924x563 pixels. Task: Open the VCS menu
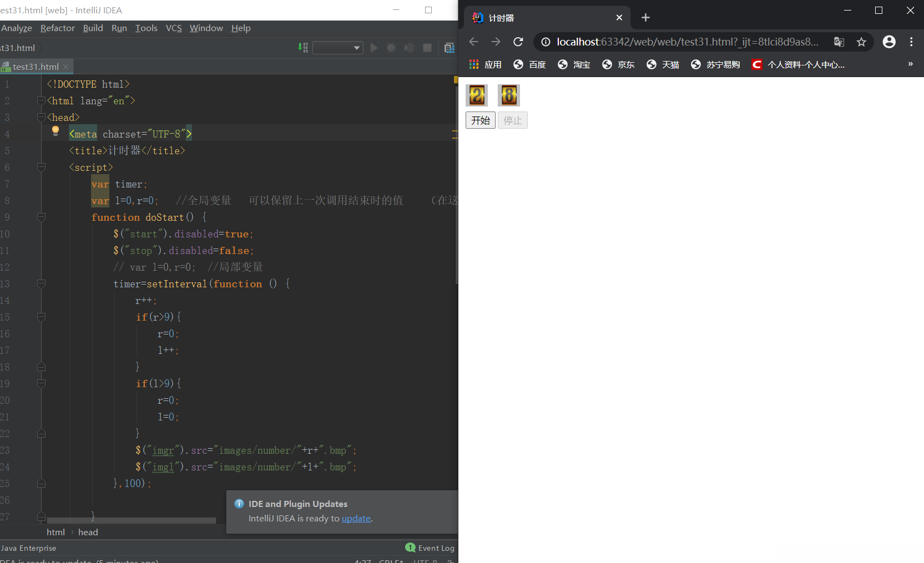[174, 28]
